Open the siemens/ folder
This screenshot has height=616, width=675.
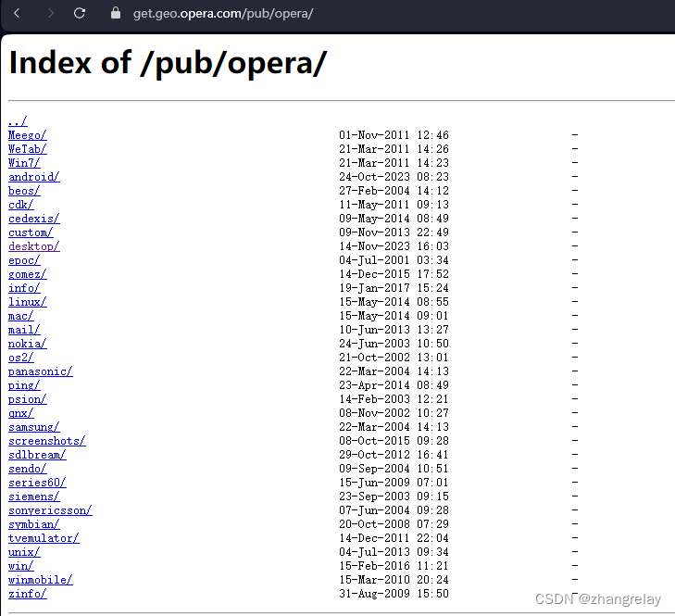tap(34, 497)
